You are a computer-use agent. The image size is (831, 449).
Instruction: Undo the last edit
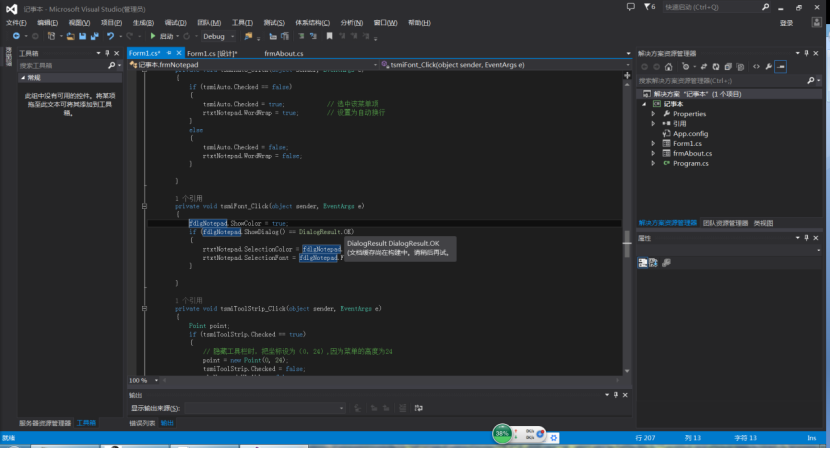(x=110, y=36)
